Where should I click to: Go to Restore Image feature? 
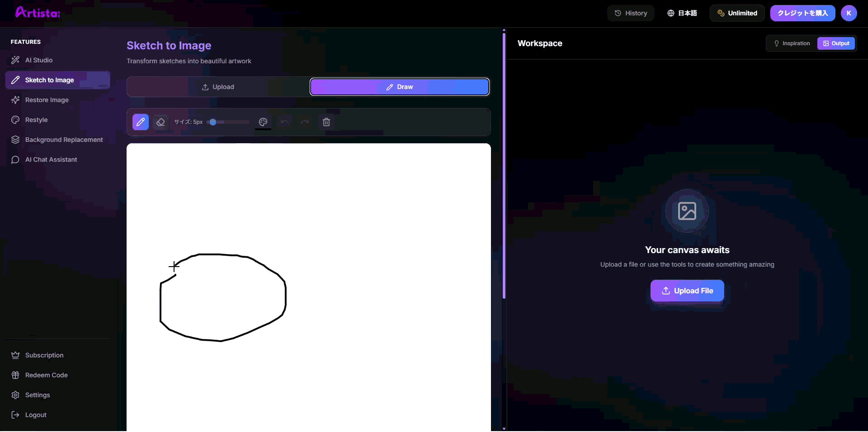point(47,100)
